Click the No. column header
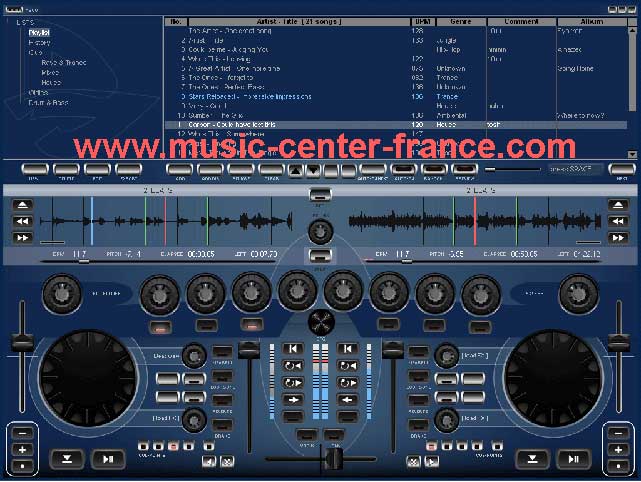The height and width of the screenshot is (482, 641). (176, 22)
